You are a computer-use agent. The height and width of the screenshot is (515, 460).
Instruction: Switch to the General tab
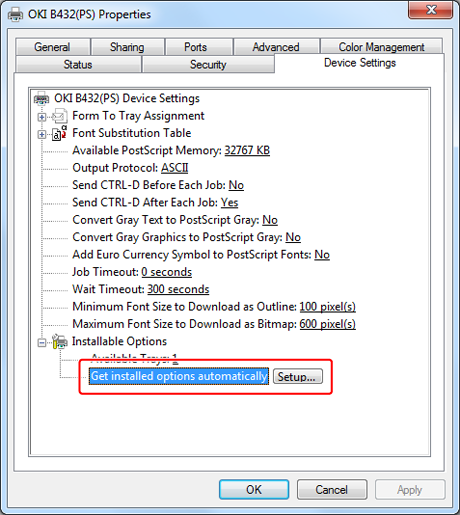53,47
